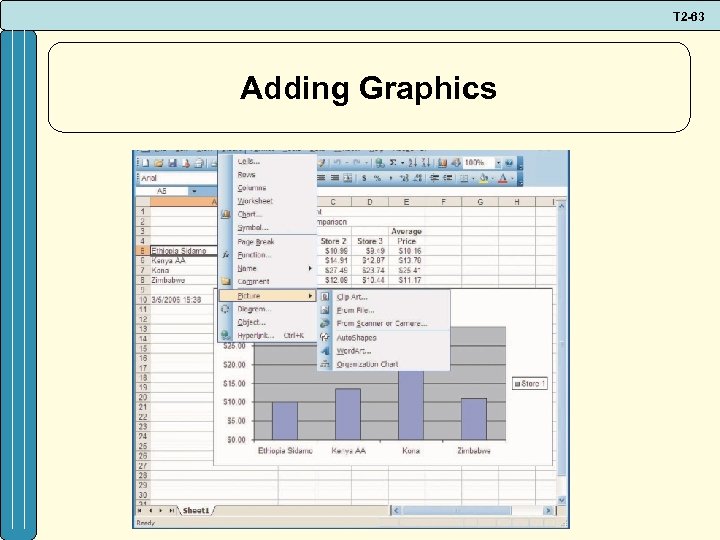Click Merge and Center icon
720x540 pixels.
click(348, 178)
